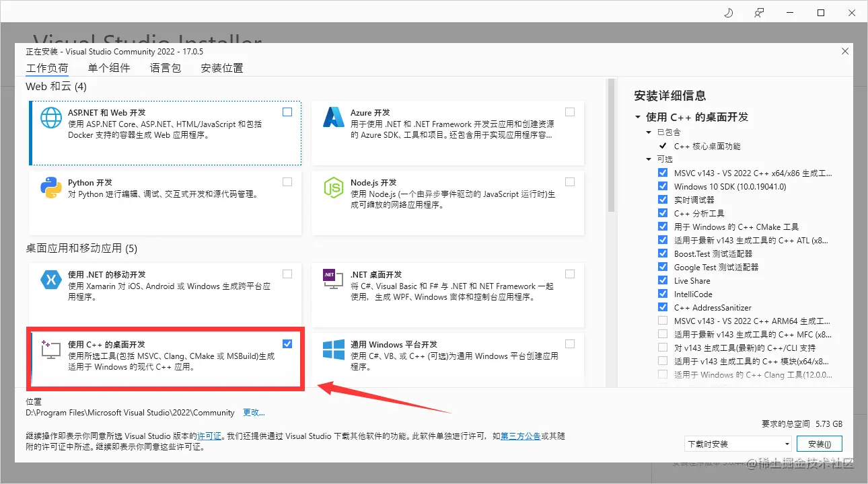
Task: Switch to the 单个组件 tab
Action: click(109, 68)
